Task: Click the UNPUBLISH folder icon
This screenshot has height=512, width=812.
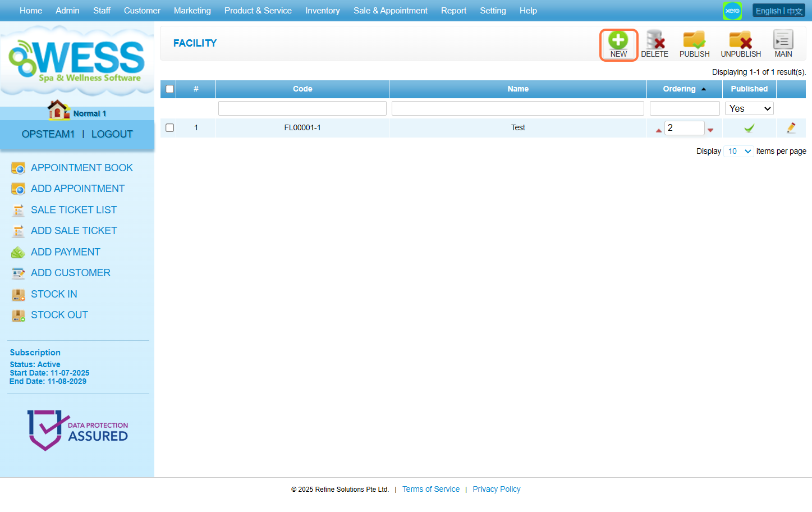Action: click(x=740, y=41)
